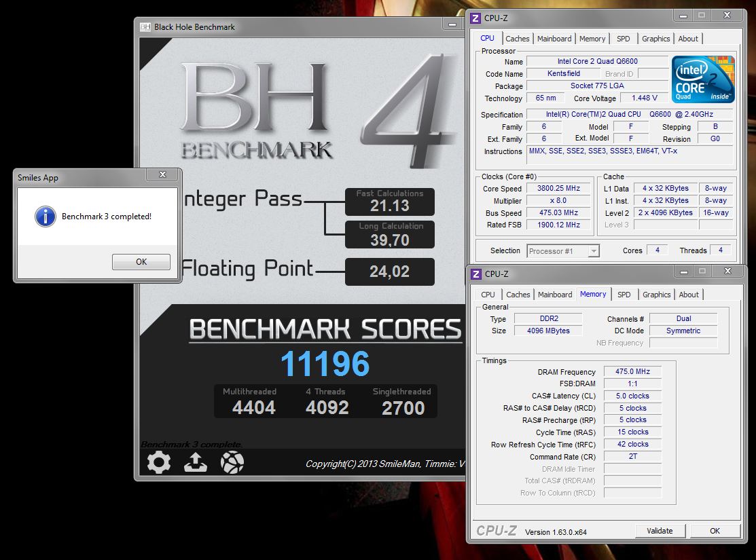Open the globe web icon in benchmark

pos(232,463)
